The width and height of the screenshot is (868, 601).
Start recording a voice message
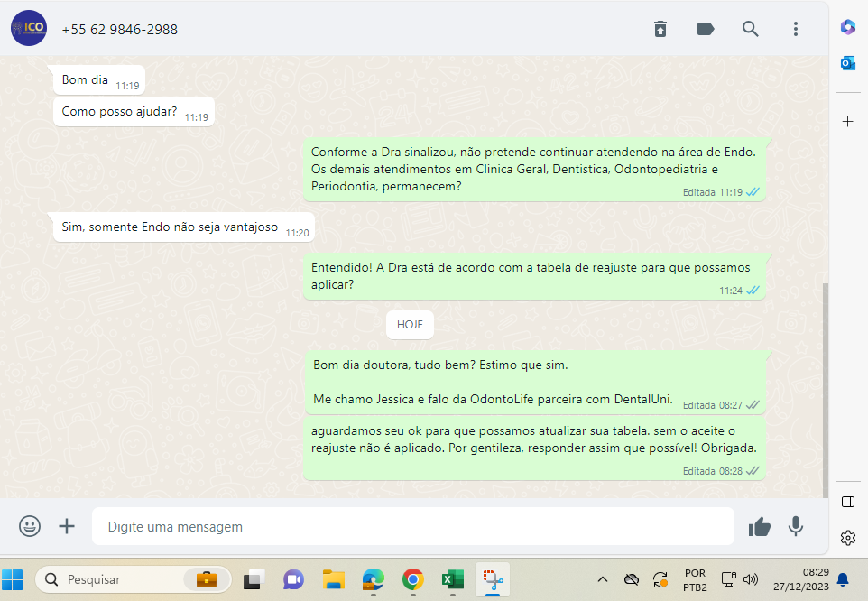tap(795, 526)
